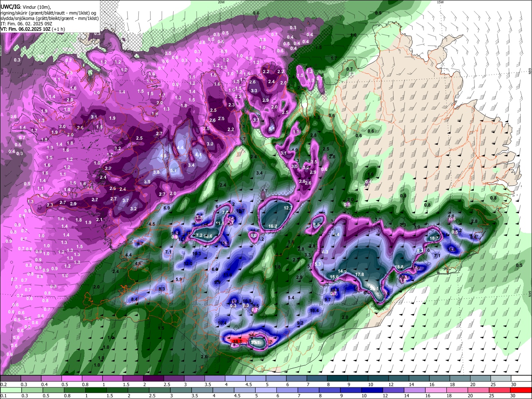Click the 20W longitude label
The width and height of the screenshot is (532, 399).
point(221,2)
